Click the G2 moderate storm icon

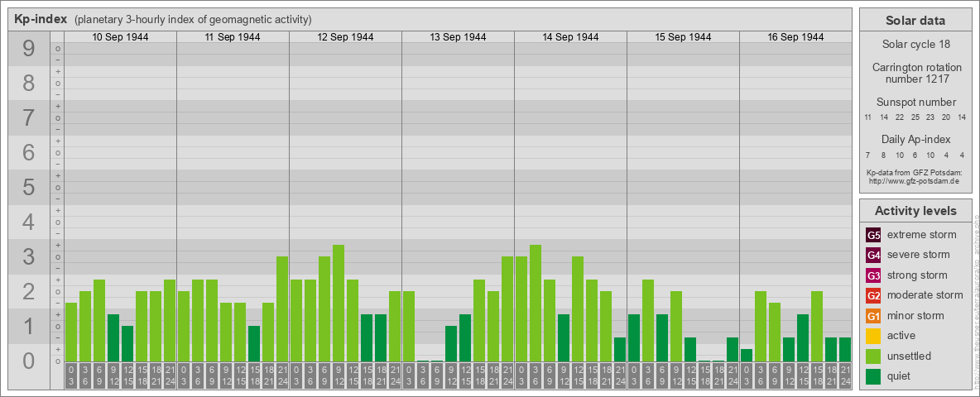coord(873,295)
